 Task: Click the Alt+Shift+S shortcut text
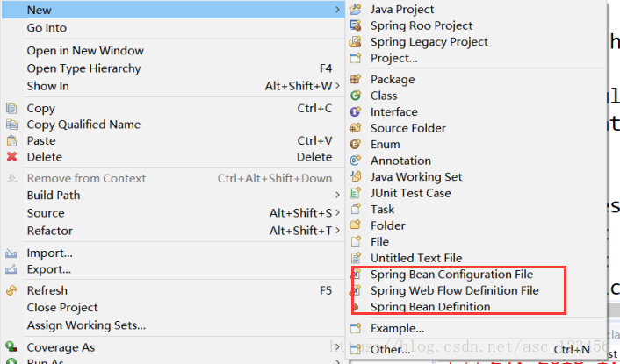click(300, 213)
